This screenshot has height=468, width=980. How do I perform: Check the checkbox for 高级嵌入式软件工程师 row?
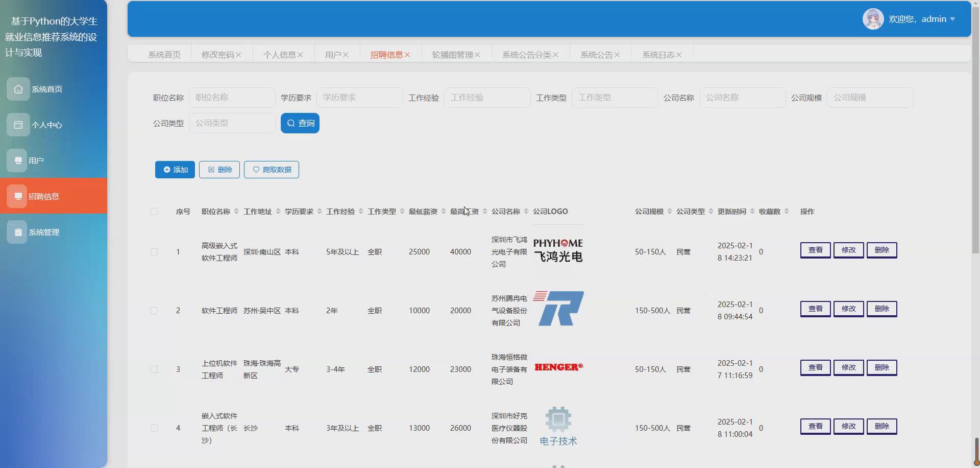[155, 251]
